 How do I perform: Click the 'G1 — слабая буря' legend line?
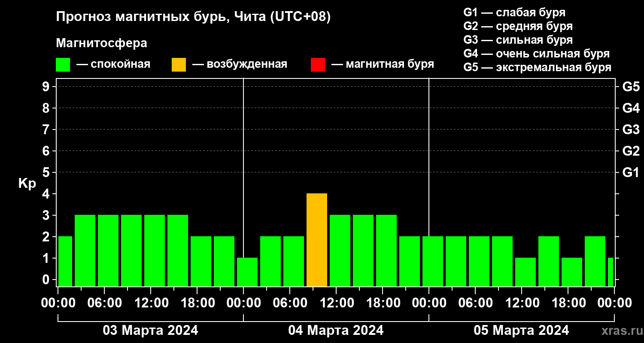click(x=514, y=12)
